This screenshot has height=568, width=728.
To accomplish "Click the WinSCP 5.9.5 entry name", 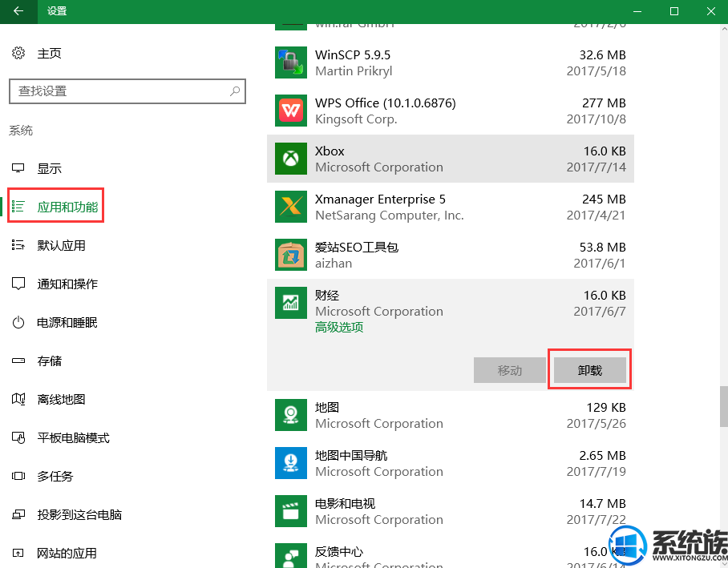I will click(x=353, y=54).
